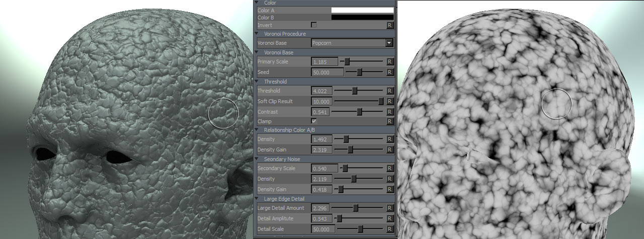Click R reset icon for Large Detail Amount
The height and width of the screenshot is (239, 644).
pyautogui.click(x=389, y=208)
